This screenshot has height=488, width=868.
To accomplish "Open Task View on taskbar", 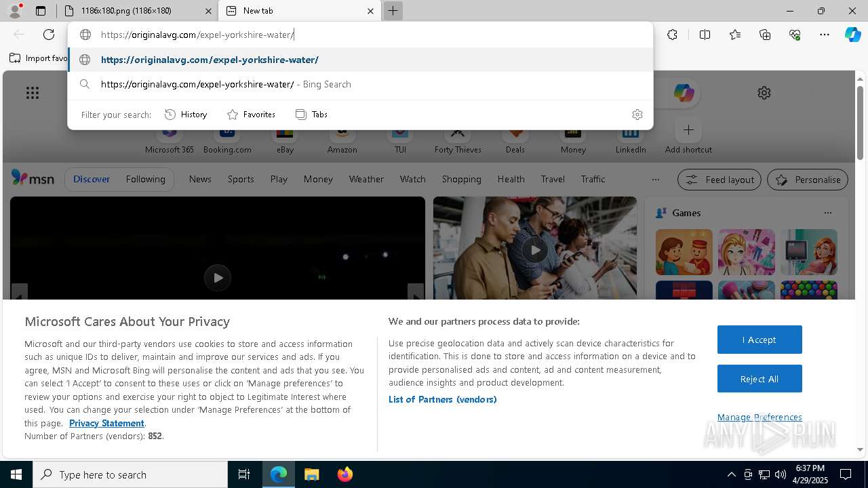I will coord(244,474).
